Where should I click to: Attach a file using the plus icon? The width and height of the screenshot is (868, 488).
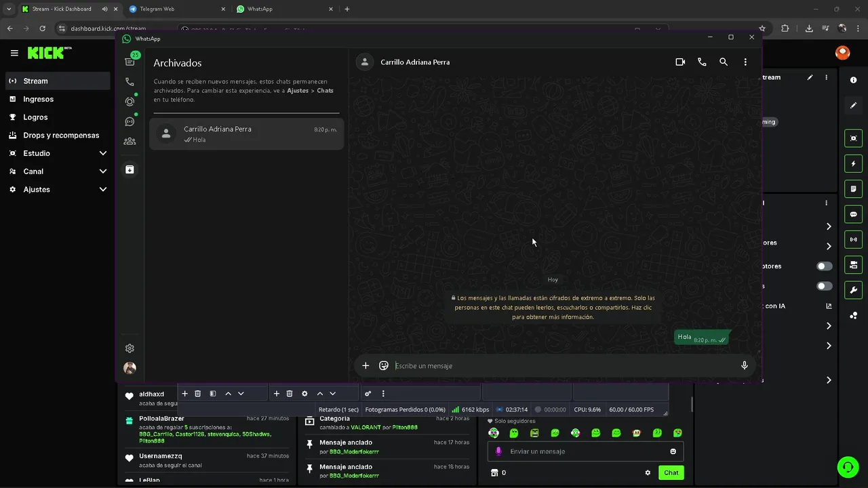[366, 365]
